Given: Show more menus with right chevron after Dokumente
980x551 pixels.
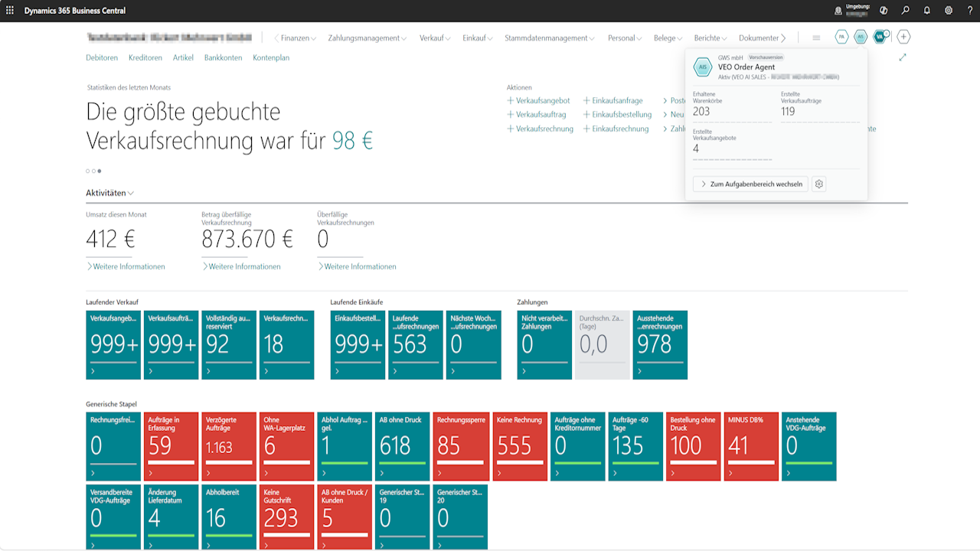Looking at the screenshot, I should [x=783, y=37].
